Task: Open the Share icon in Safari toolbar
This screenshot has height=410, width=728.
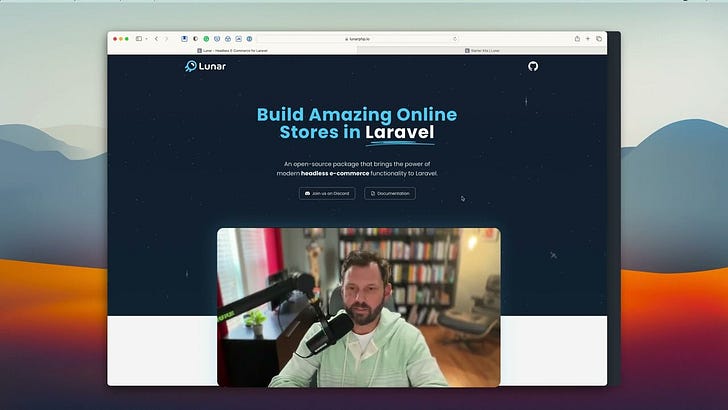Action: [x=577, y=39]
